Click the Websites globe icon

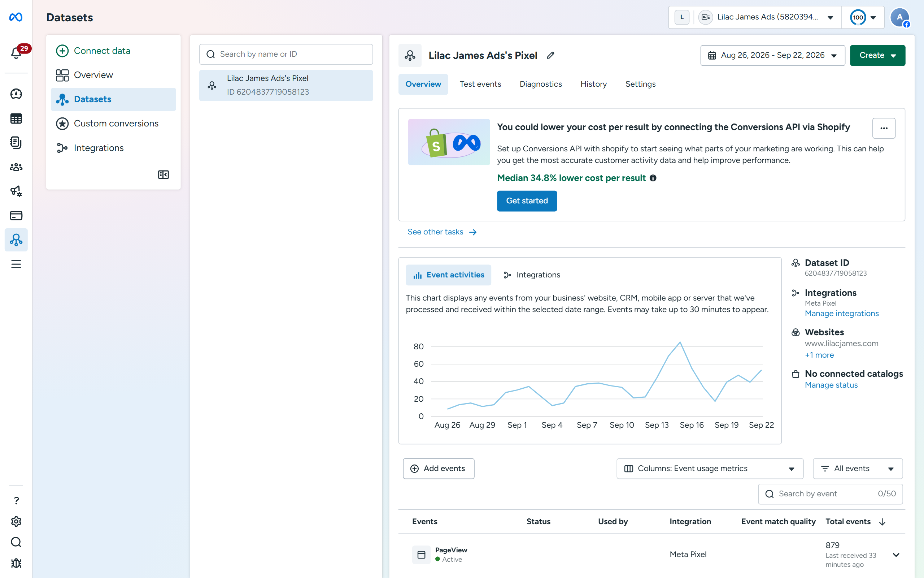coord(796,332)
